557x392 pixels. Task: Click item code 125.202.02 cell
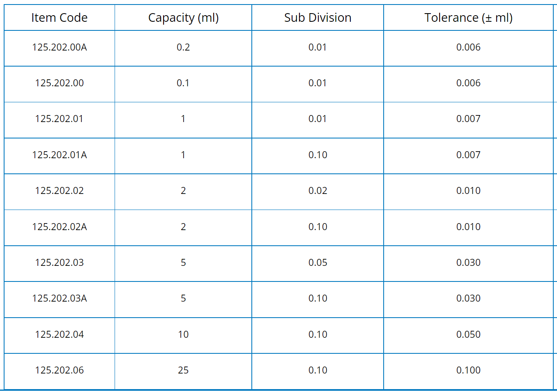[60, 191]
